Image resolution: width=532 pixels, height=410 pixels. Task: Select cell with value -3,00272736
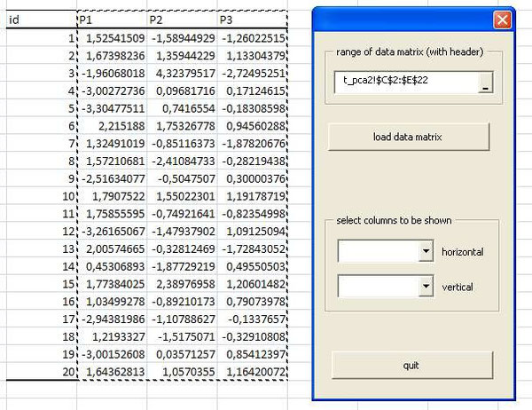tap(112, 91)
